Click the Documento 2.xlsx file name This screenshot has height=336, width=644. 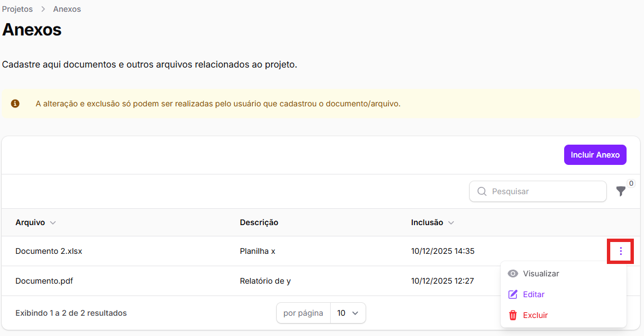click(49, 251)
